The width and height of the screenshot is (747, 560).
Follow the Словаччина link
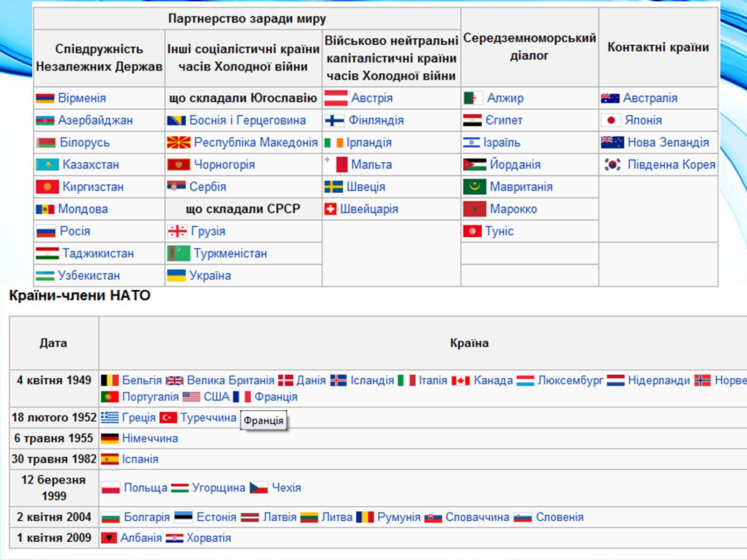pyautogui.click(x=477, y=517)
